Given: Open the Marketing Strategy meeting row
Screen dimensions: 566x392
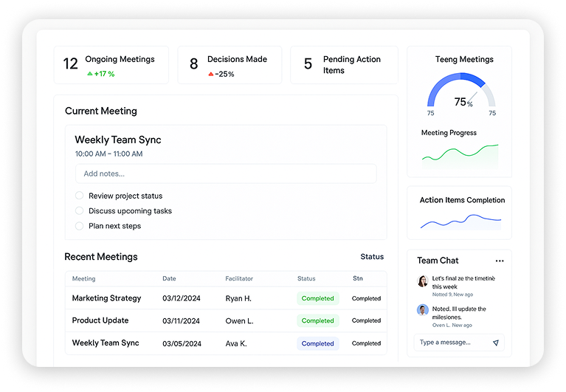Looking at the screenshot, I should [x=226, y=298].
